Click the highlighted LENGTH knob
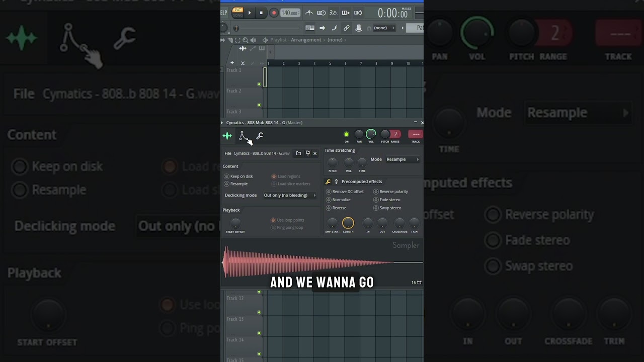Image resolution: width=644 pixels, height=362 pixels. (x=348, y=223)
